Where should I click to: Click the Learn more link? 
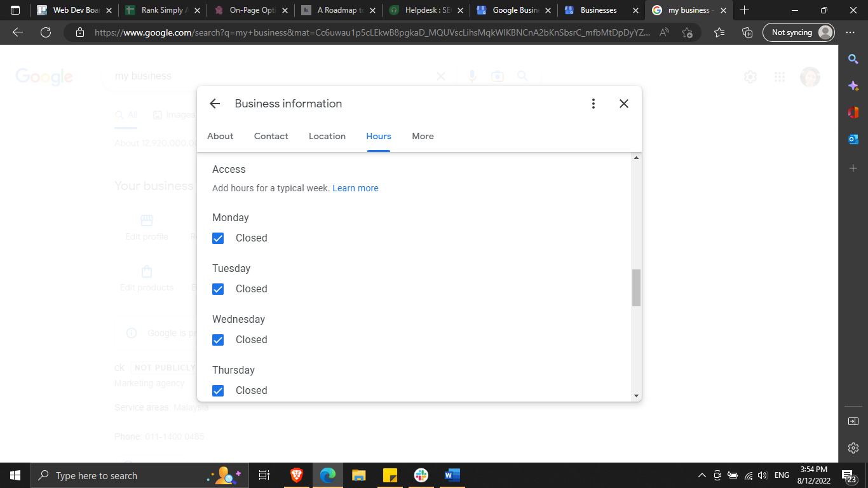(355, 188)
